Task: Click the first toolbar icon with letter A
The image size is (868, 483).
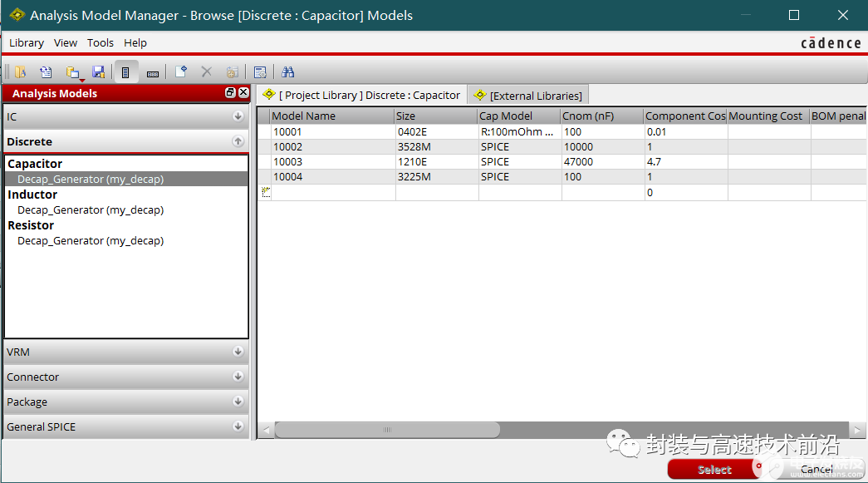Action: click(x=20, y=72)
